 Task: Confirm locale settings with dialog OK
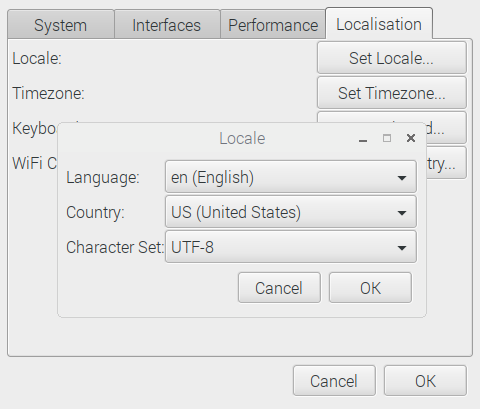pos(370,288)
